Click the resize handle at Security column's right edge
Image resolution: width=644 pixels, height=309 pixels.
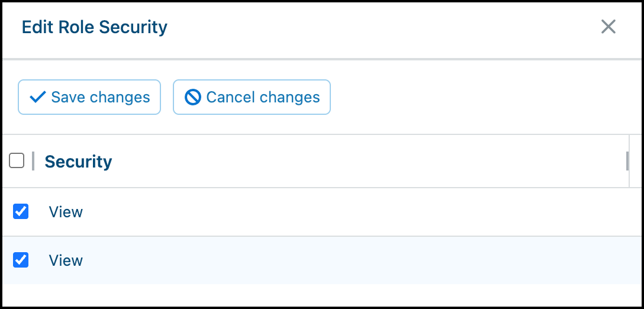coord(627,160)
